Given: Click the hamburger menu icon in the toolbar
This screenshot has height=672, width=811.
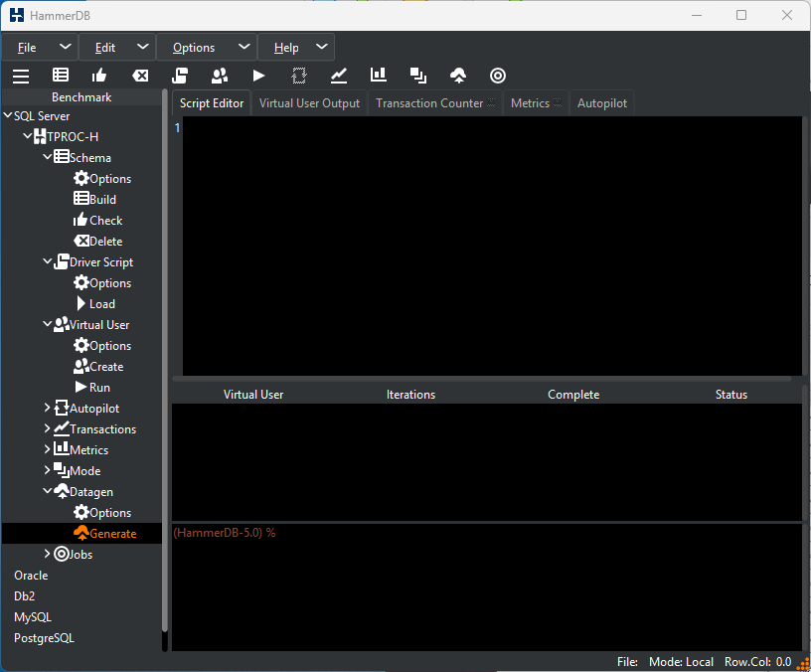Looking at the screenshot, I should click(21, 76).
